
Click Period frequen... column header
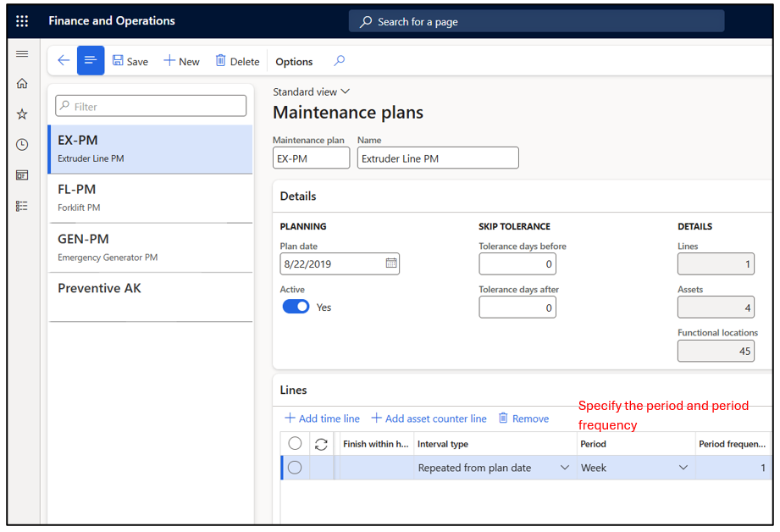733,444
